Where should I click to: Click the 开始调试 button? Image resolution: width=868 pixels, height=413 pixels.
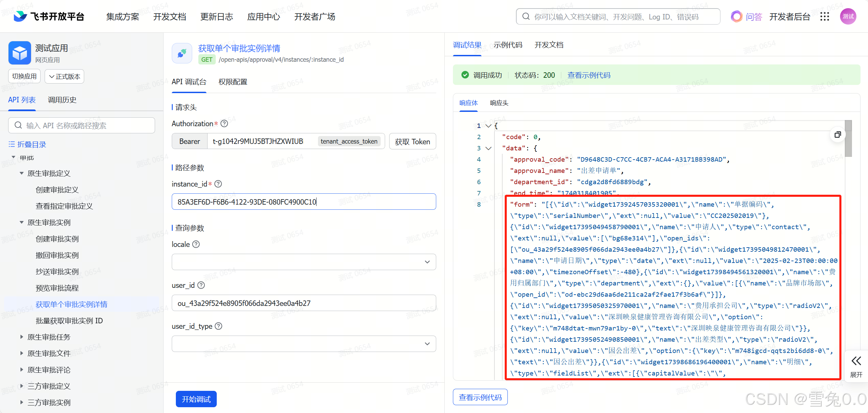(x=196, y=399)
